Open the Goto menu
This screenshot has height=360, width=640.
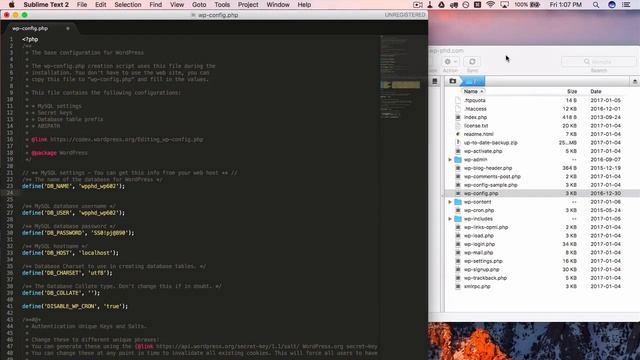point(199,5)
